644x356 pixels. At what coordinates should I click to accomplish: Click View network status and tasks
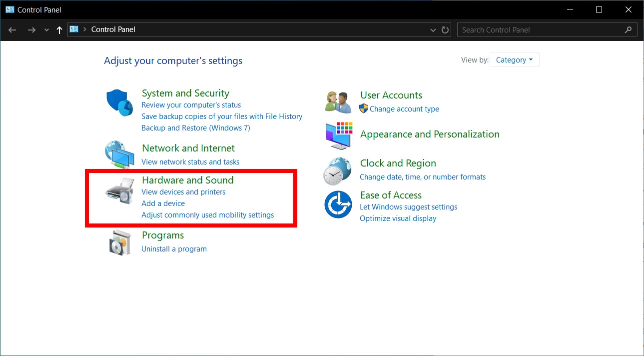point(190,162)
